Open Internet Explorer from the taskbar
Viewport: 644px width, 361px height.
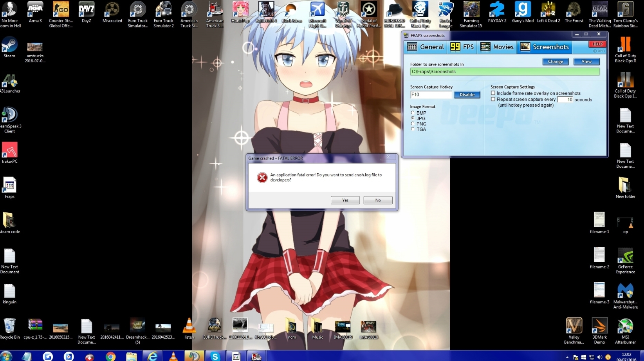click(152, 356)
